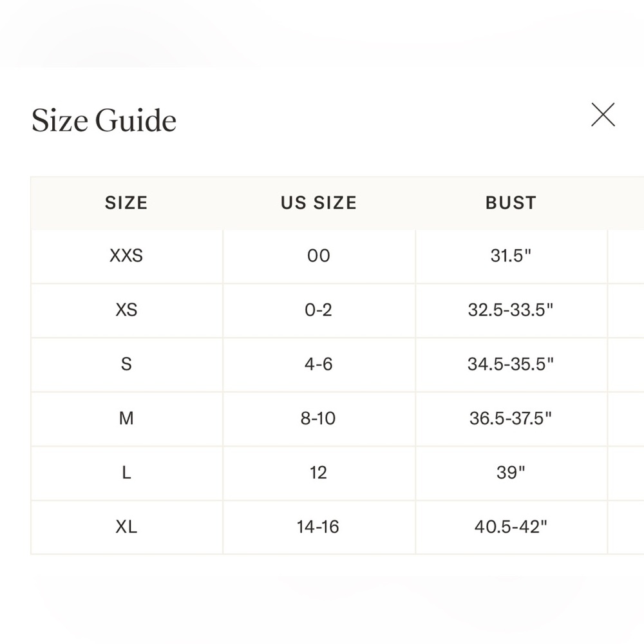Click the 34.5-35.5" bust measurement
This screenshot has width=644, height=644.
click(x=511, y=364)
